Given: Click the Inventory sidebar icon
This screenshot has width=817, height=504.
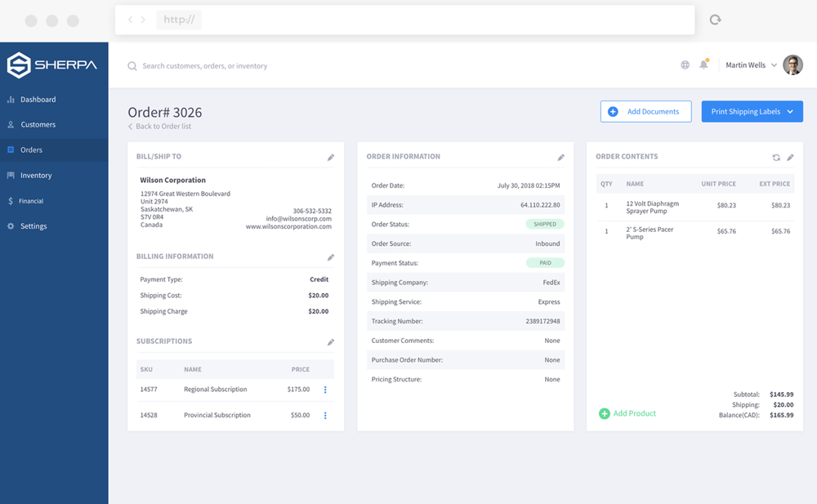Looking at the screenshot, I should 11,175.
